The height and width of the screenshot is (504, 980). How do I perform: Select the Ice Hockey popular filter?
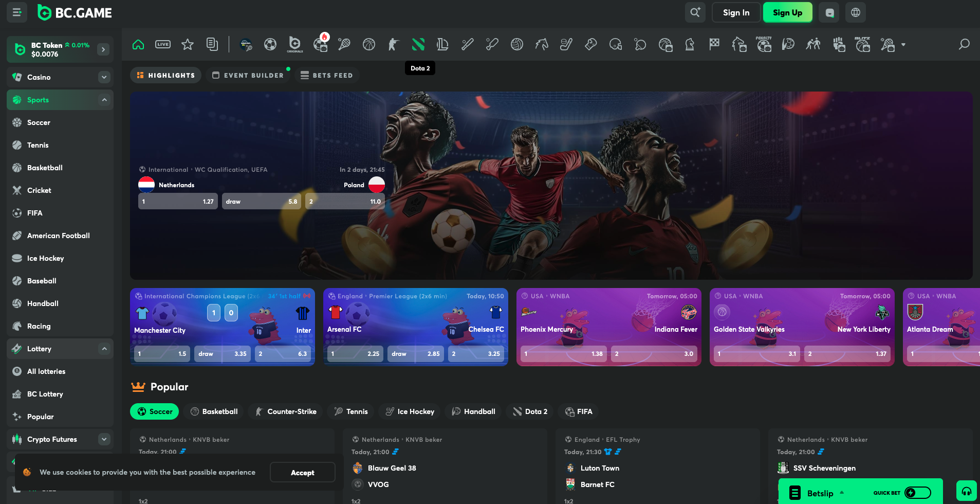coord(410,411)
